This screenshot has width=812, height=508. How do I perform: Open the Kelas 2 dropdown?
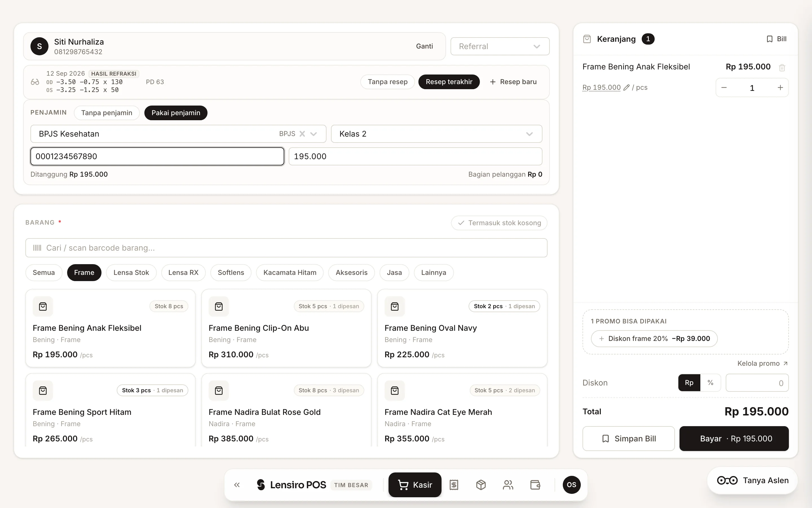(x=436, y=134)
